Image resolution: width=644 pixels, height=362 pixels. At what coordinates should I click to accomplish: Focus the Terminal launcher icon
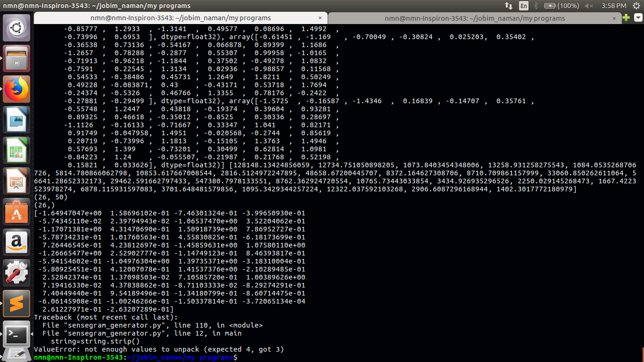tap(17, 334)
